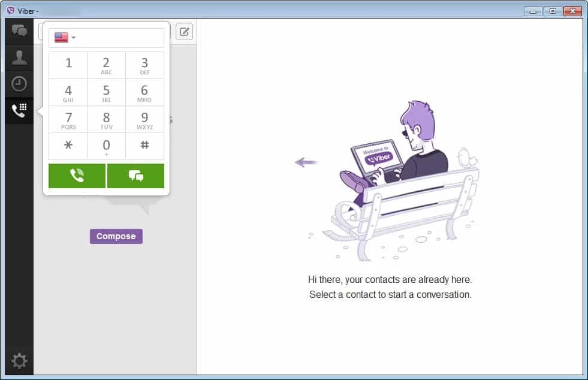Open Settings gear icon
Screen dimensions: 588x380
pyautogui.click(x=19, y=361)
